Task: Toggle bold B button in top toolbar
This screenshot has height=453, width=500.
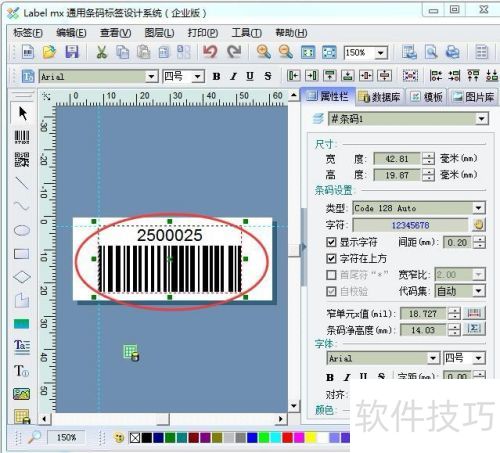Action: [216, 76]
